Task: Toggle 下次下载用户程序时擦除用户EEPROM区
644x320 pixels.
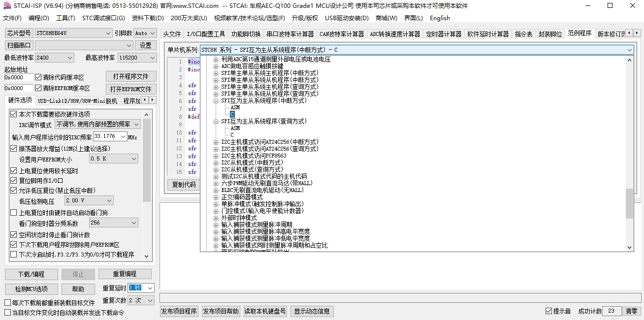Action: (x=14, y=245)
